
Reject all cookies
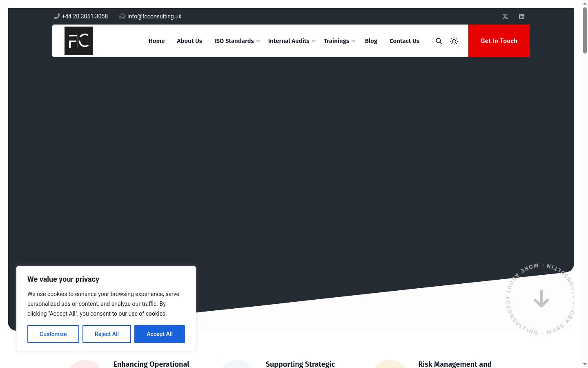click(107, 334)
